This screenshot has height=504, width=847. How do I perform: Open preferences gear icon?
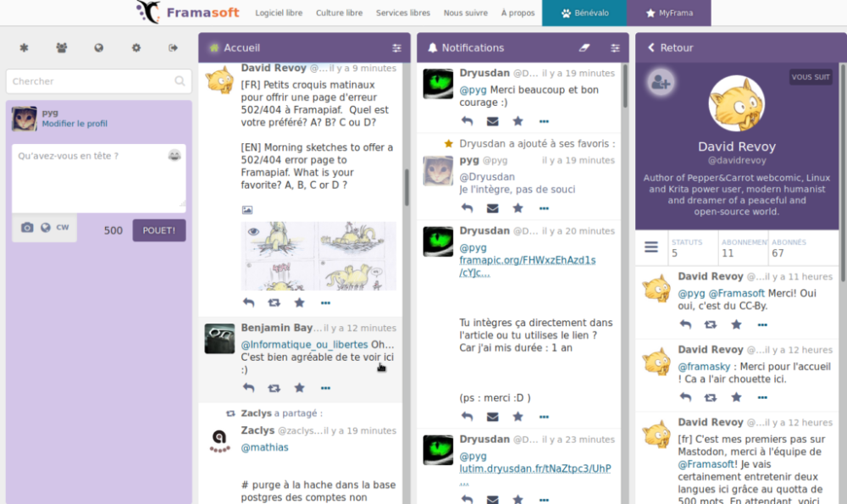coord(136,48)
